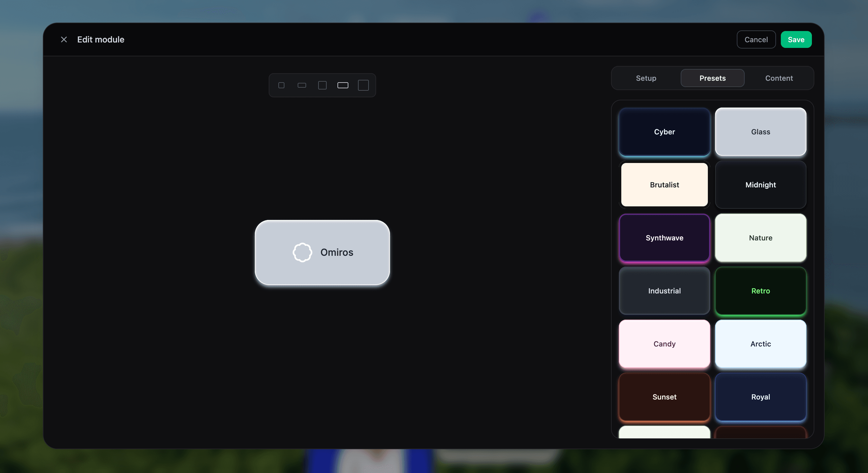Save the module changes

coord(796,40)
